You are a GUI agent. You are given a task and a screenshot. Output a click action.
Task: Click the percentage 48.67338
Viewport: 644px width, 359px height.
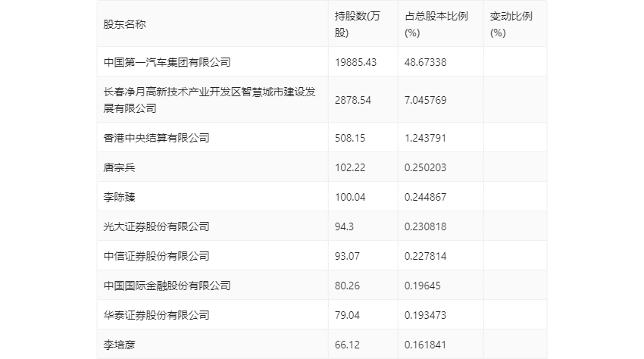click(426, 62)
